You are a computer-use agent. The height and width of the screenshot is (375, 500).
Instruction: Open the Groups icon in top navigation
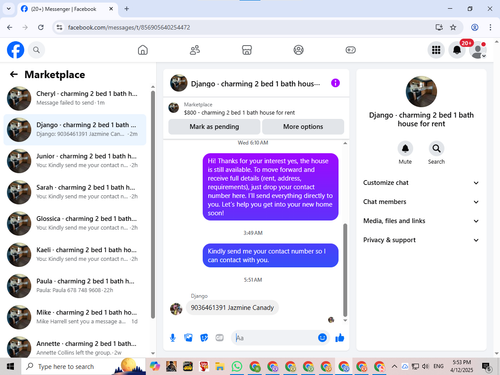(298, 50)
